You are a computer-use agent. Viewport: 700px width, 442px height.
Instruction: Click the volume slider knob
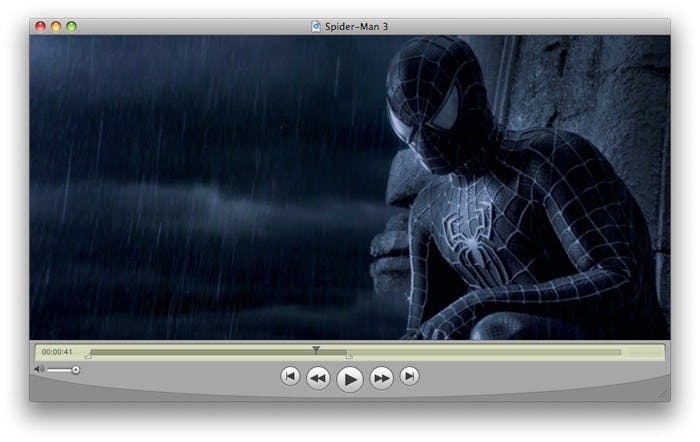[75, 370]
